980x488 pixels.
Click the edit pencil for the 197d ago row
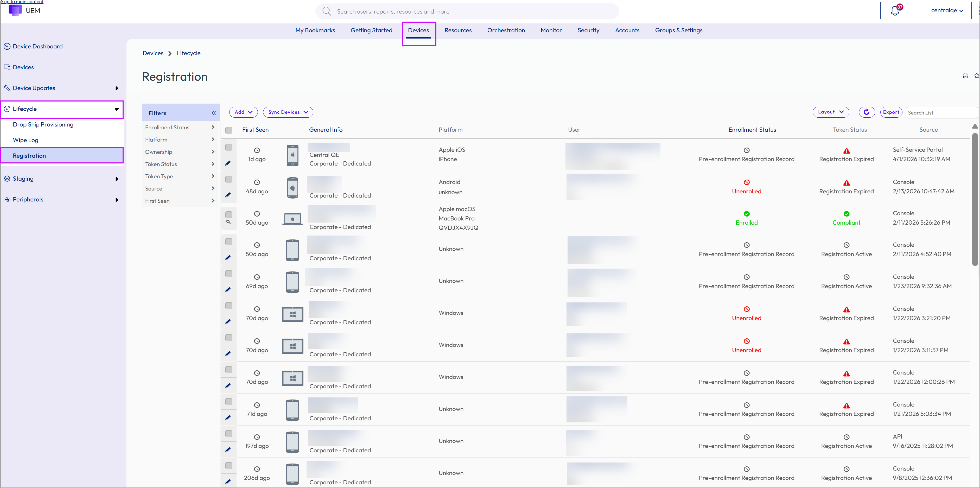pos(228,449)
